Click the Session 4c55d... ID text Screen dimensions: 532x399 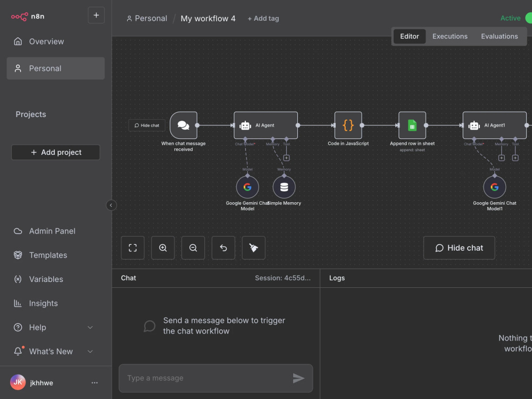(282, 278)
